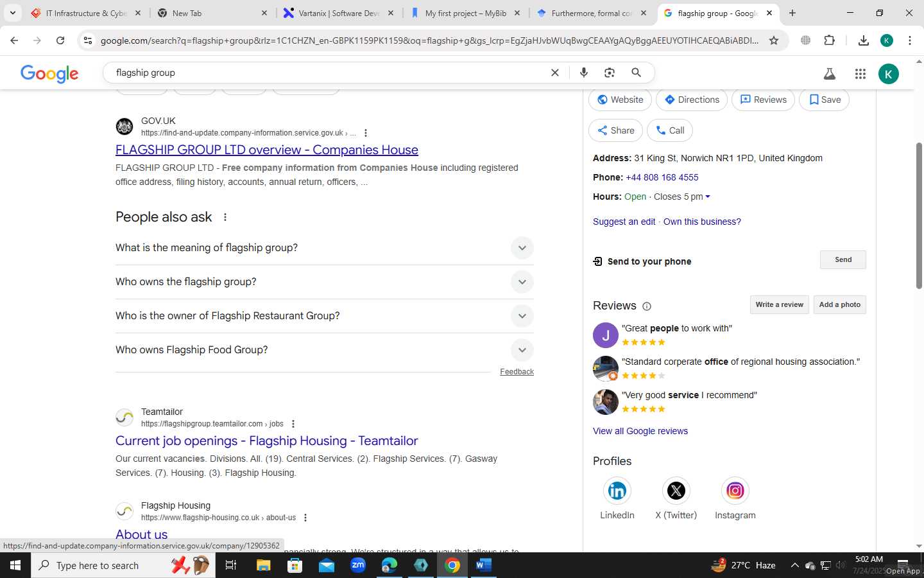Viewport: 924px width, 578px height.
Task: Switch to My first project – MyBib tab
Action: [x=465, y=13]
